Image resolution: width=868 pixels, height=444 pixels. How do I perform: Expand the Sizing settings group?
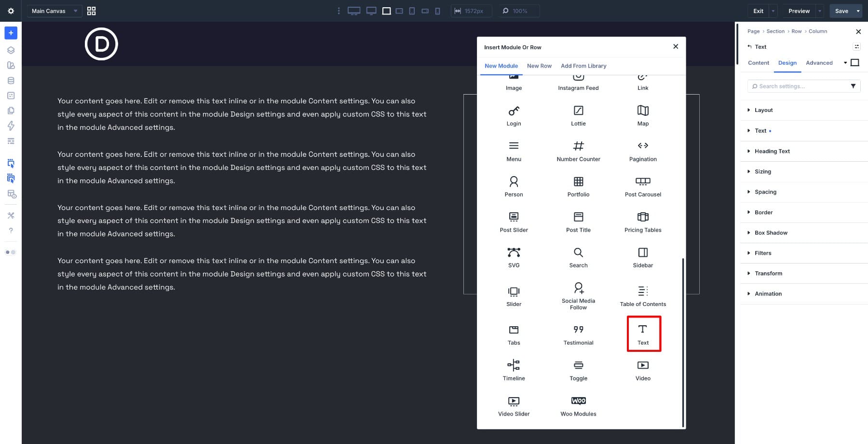tap(803, 171)
